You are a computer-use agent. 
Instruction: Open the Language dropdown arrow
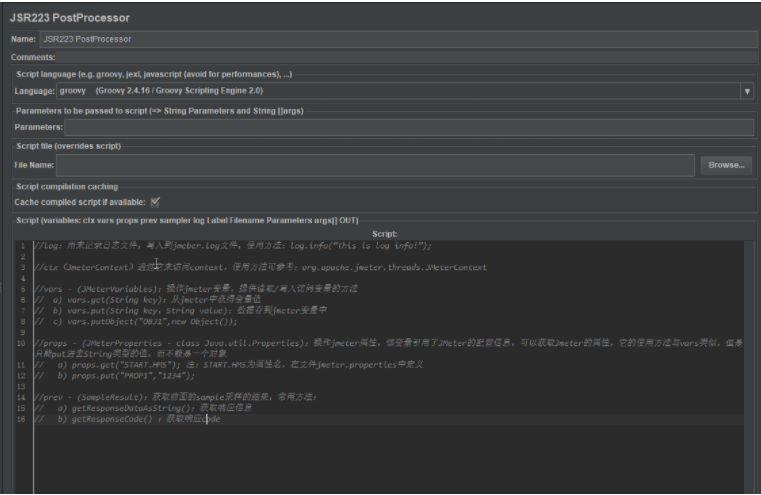747,91
